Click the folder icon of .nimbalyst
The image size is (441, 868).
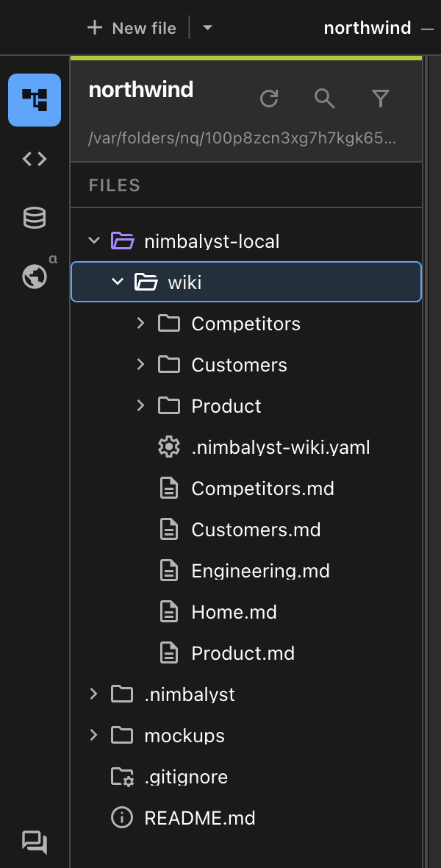122,694
